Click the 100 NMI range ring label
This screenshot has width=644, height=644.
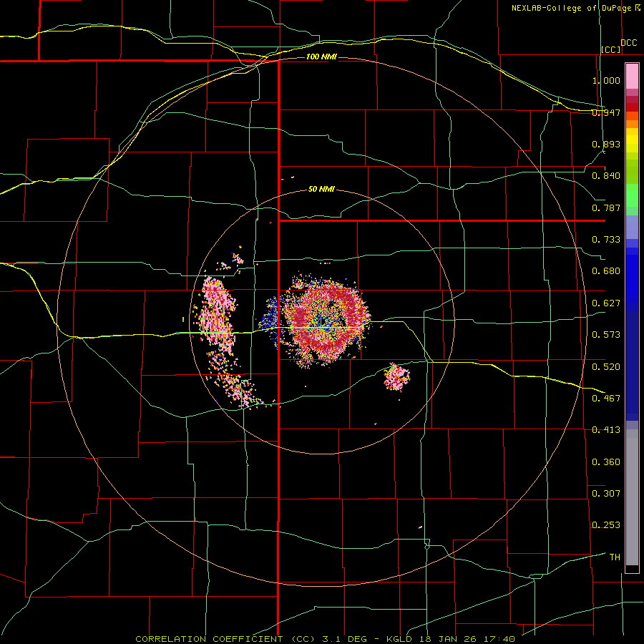(321, 57)
